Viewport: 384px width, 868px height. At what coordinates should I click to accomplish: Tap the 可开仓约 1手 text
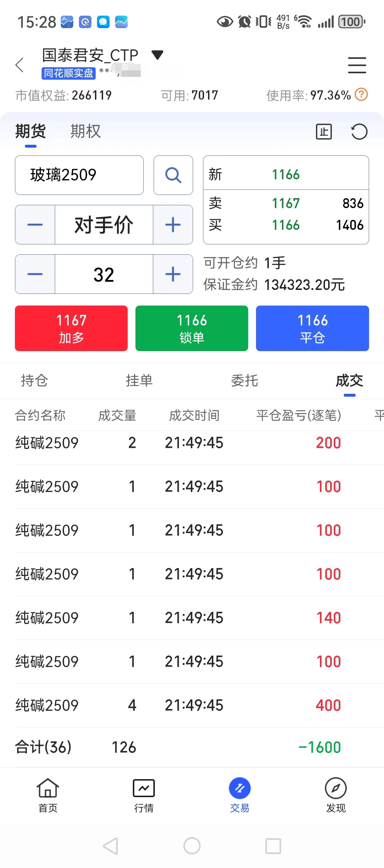[245, 263]
